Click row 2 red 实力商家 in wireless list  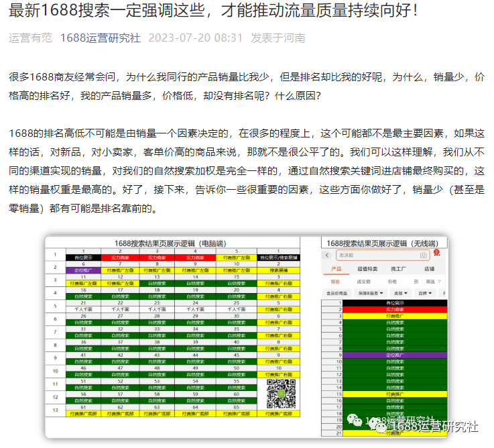point(395,309)
